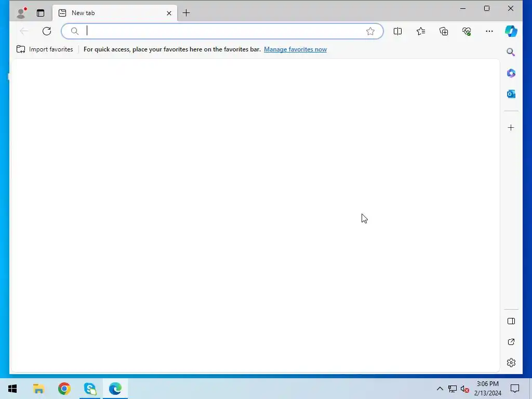Open the sidebar Search tool
Viewport: 532px width, 399px height.
(x=511, y=52)
